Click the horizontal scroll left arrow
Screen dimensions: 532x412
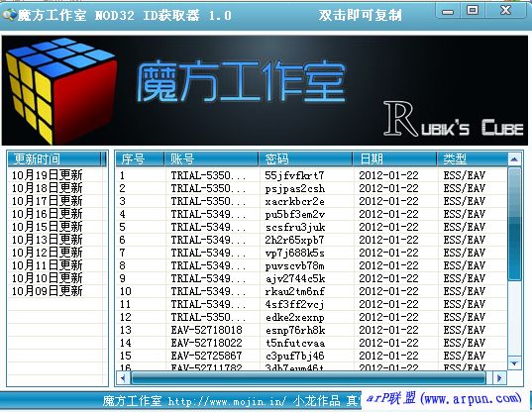123,378
